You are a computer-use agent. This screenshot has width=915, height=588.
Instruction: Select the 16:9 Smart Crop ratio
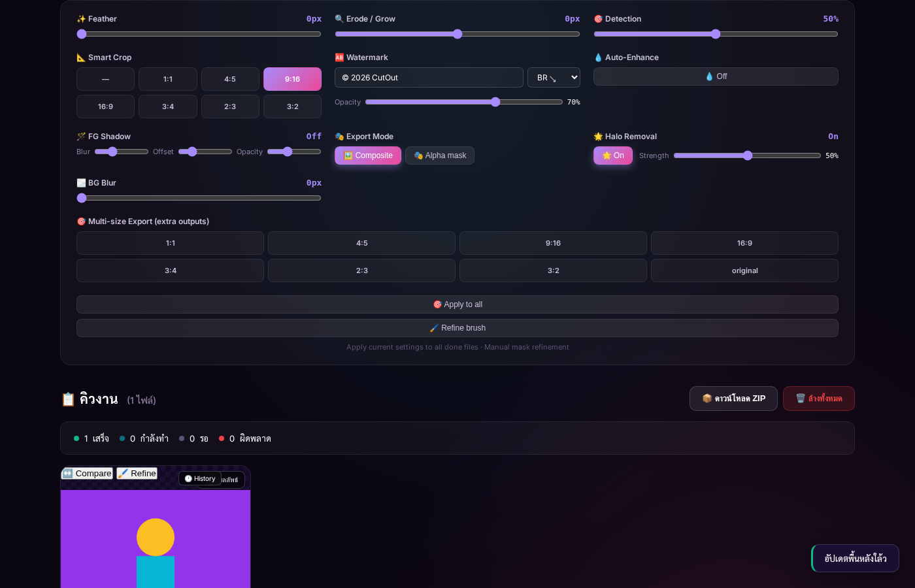pos(105,106)
